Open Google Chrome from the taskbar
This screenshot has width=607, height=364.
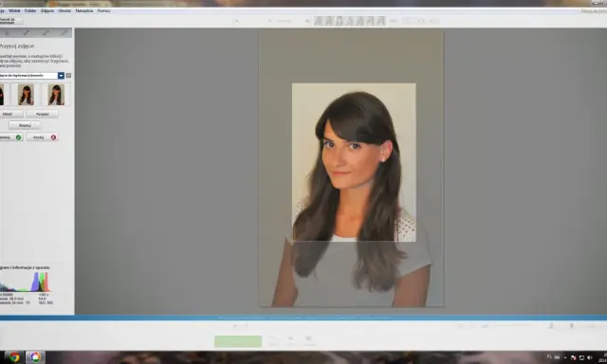14,357
